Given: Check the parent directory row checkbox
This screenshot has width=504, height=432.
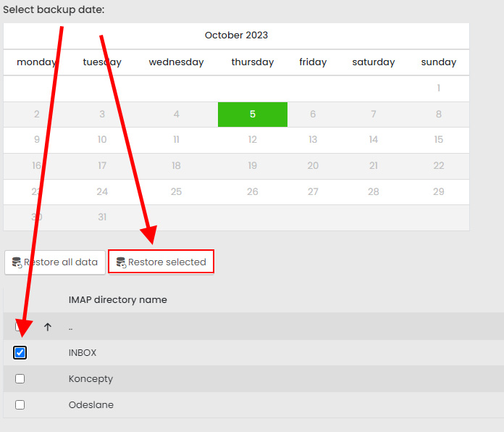Looking at the screenshot, I should coord(18,327).
